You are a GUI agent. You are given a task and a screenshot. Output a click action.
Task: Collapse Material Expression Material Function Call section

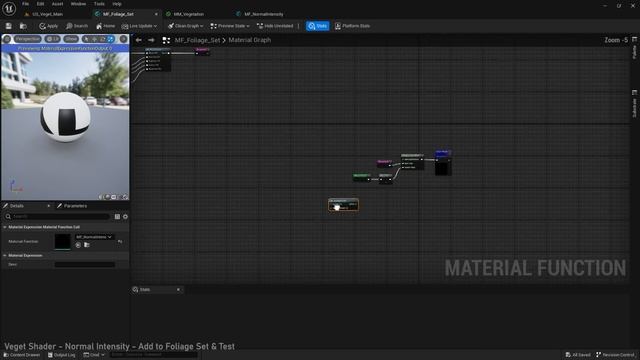5,227
